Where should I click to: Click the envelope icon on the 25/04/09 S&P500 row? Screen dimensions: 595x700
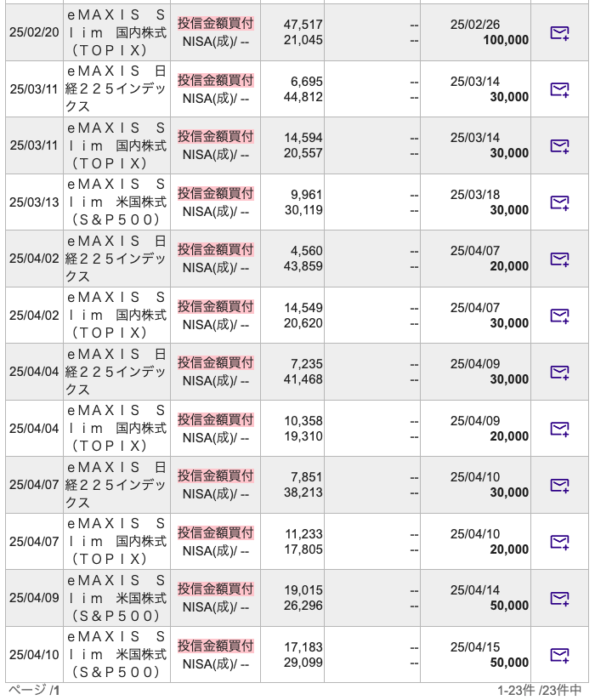561,597
